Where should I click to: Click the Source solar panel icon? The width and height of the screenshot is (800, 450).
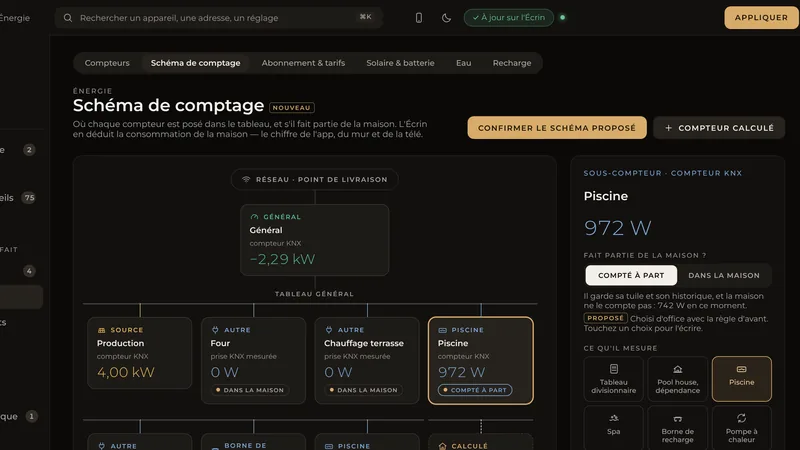pos(102,330)
